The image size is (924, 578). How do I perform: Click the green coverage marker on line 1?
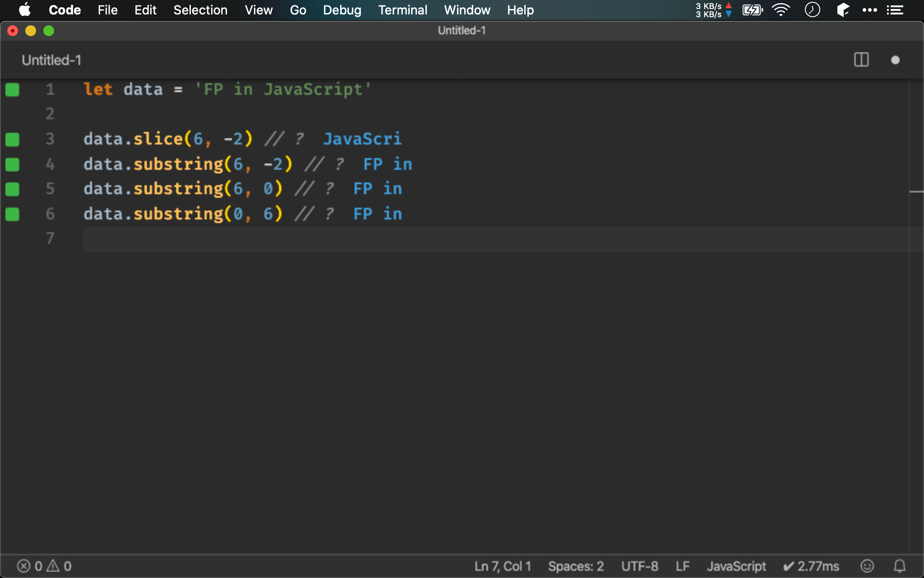tap(12, 89)
